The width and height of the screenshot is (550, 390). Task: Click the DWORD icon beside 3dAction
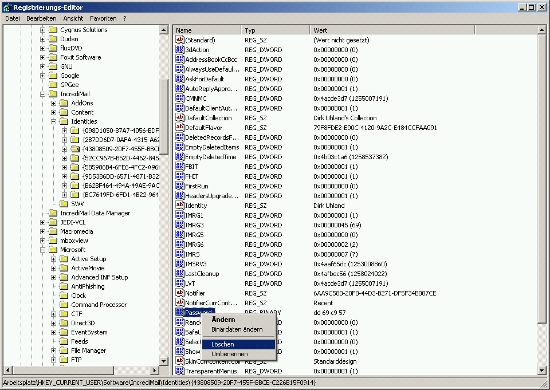180,50
